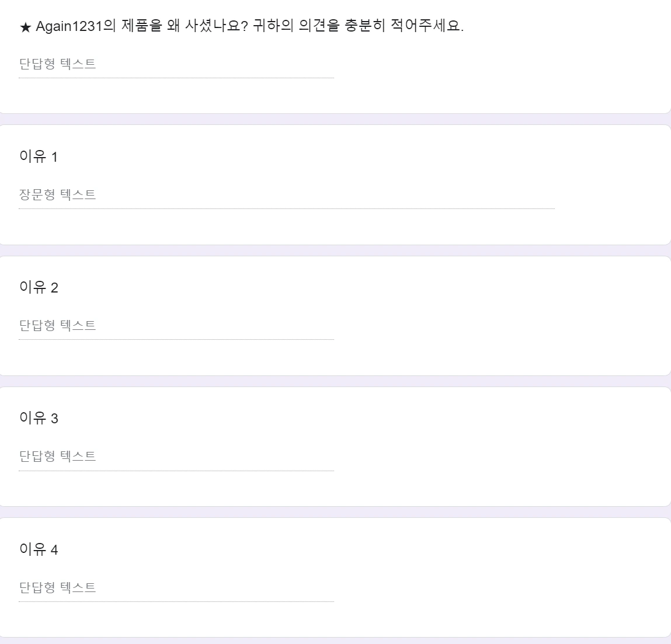Click the 이유 1 section title
671x644 pixels.
[37, 156]
